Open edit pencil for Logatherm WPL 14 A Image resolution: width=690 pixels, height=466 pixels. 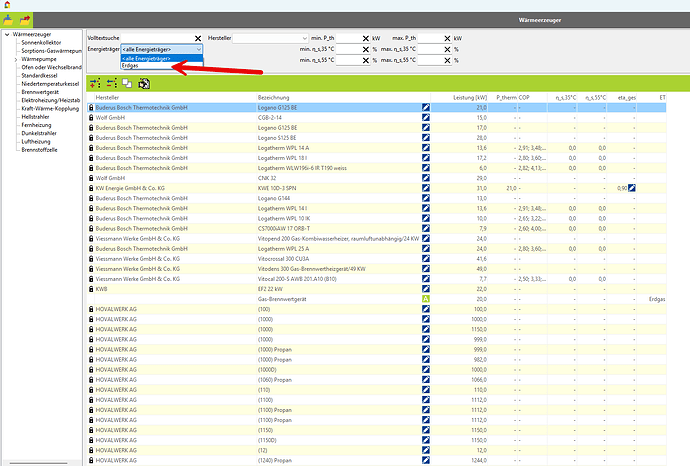[426, 148]
